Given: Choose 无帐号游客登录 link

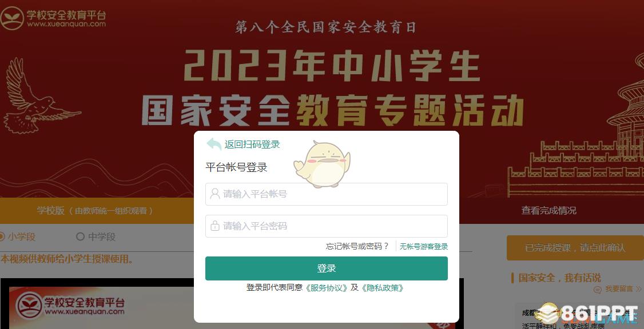Looking at the screenshot, I should [424, 247].
